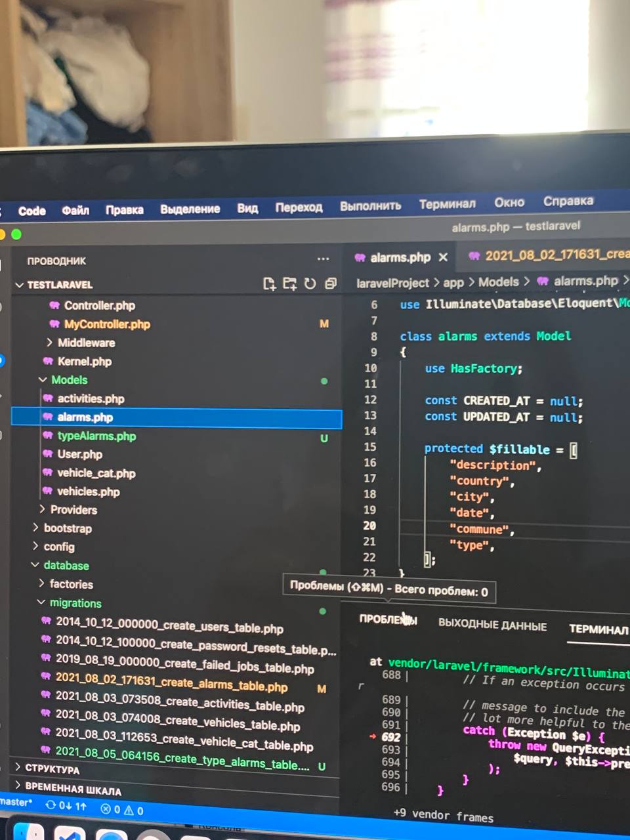
Task: Open the Терминал menu
Action: (448, 204)
